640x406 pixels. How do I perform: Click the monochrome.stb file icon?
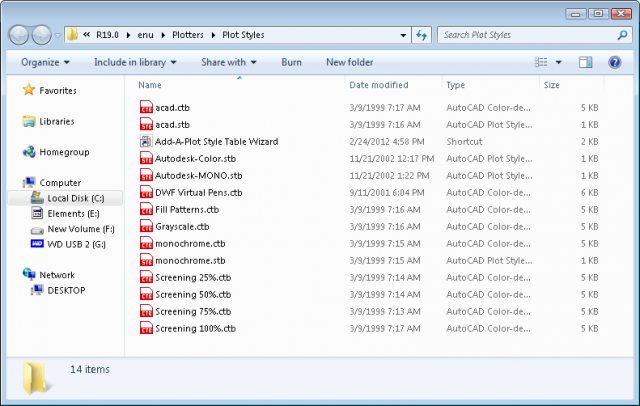[x=146, y=260]
